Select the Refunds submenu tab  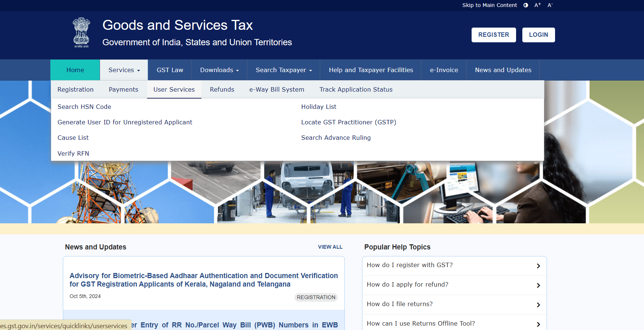click(x=222, y=89)
